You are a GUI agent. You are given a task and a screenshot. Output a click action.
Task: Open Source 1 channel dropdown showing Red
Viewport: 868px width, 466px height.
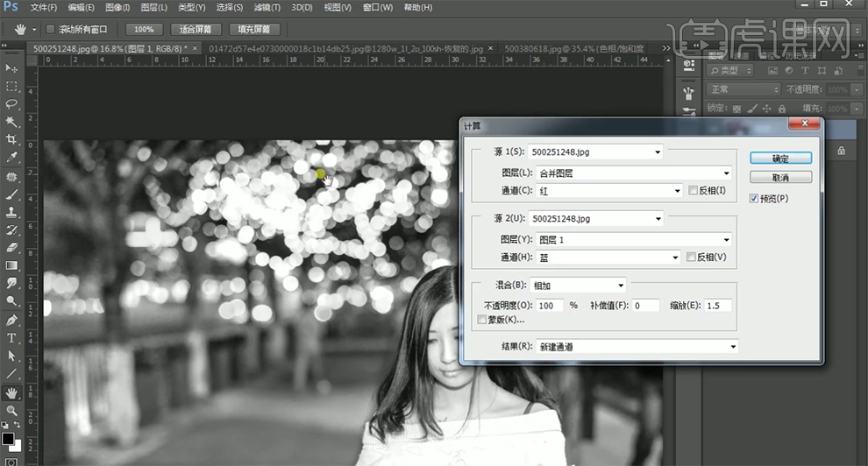[608, 191]
